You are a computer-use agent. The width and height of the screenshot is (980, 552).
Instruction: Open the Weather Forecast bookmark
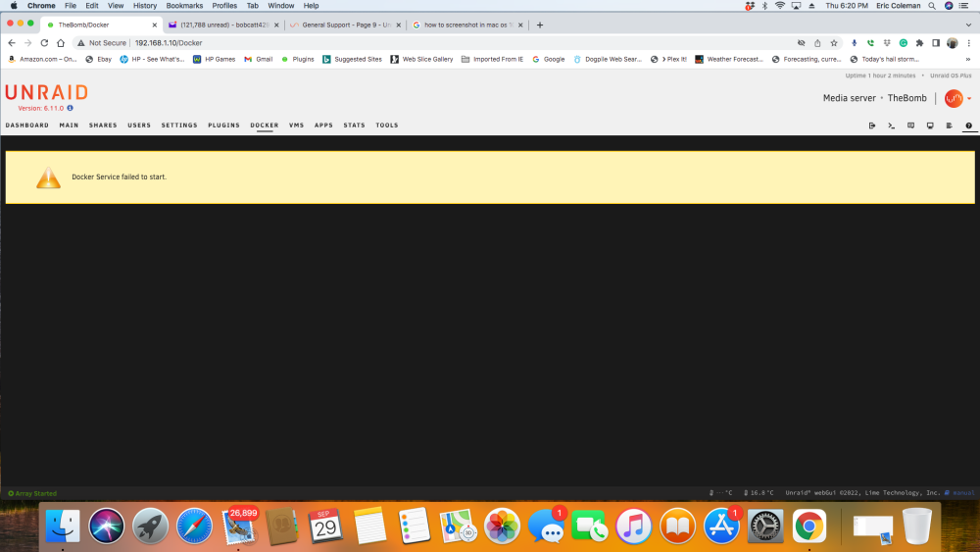click(x=729, y=59)
